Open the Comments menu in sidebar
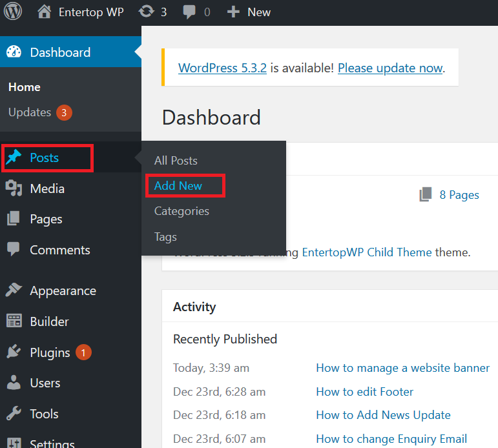The image size is (498, 448). [x=60, y=250]
